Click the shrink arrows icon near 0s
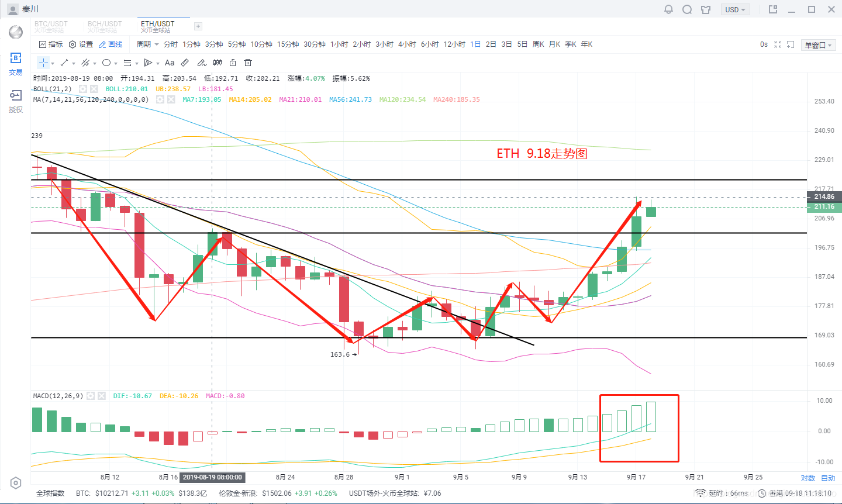 [x=778, y=44]
